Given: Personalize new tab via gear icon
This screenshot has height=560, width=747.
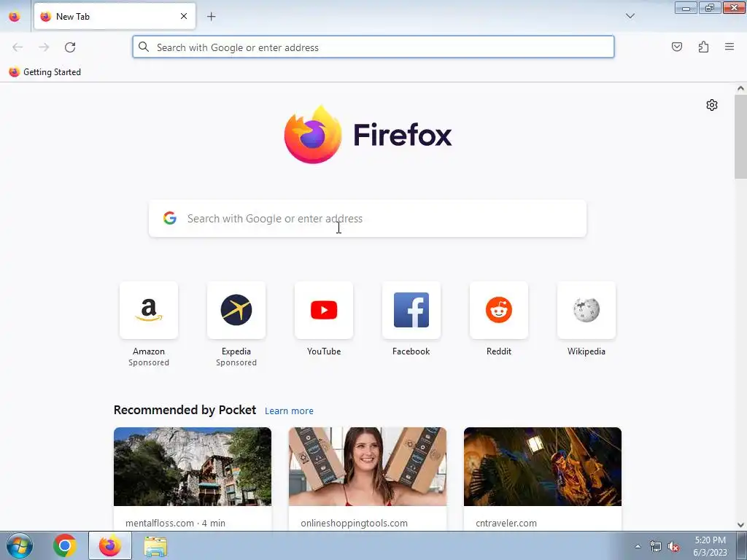Looking at the screenshot, I should (x=712, y=105).
